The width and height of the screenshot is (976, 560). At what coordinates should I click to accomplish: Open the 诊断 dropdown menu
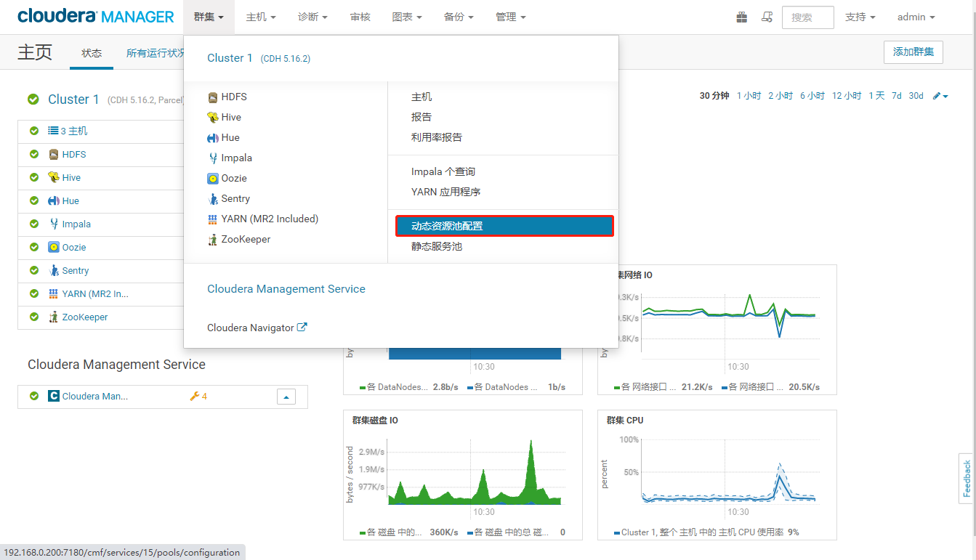[312, 17]
